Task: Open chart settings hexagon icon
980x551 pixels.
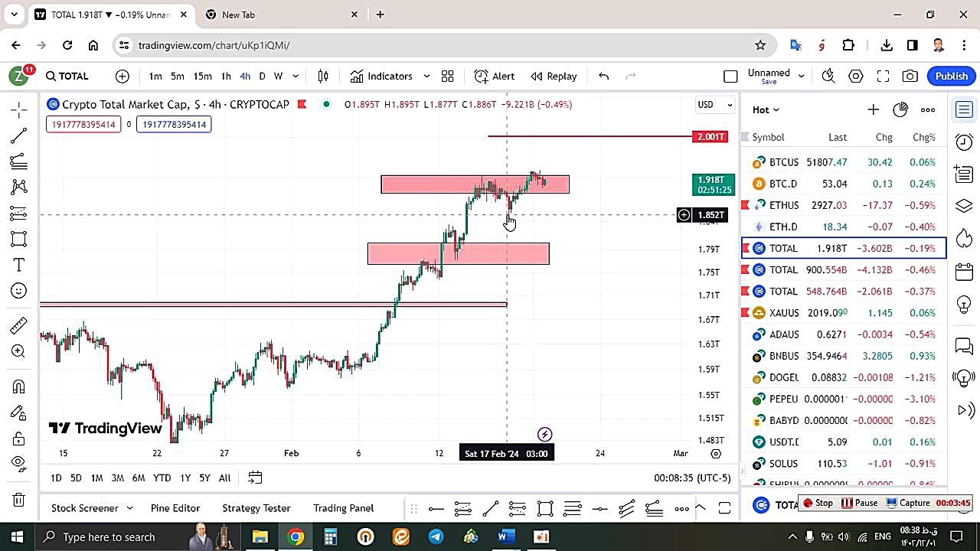Action: (856, 76)
